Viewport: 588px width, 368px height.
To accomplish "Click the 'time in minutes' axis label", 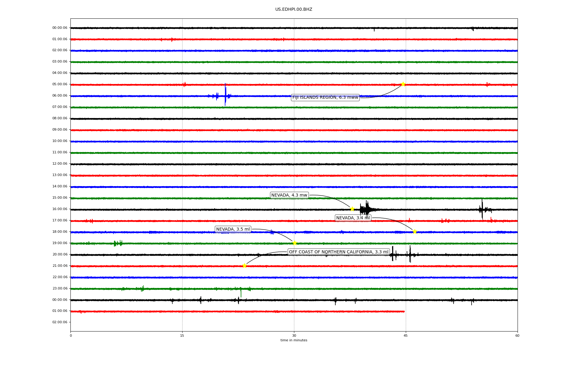I will [x=293, y=340].
